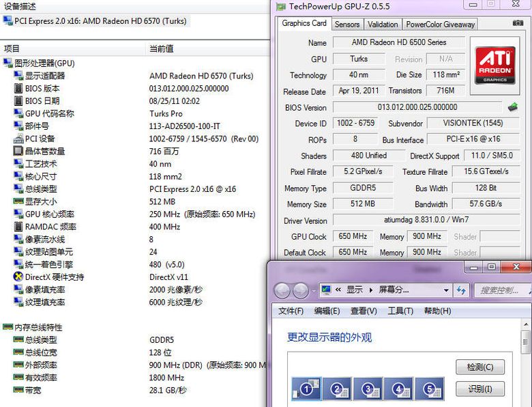Screen dimensions: 532x407
Task: Click the DirectX 硬件支持 icon
Action: click(18, 277)
